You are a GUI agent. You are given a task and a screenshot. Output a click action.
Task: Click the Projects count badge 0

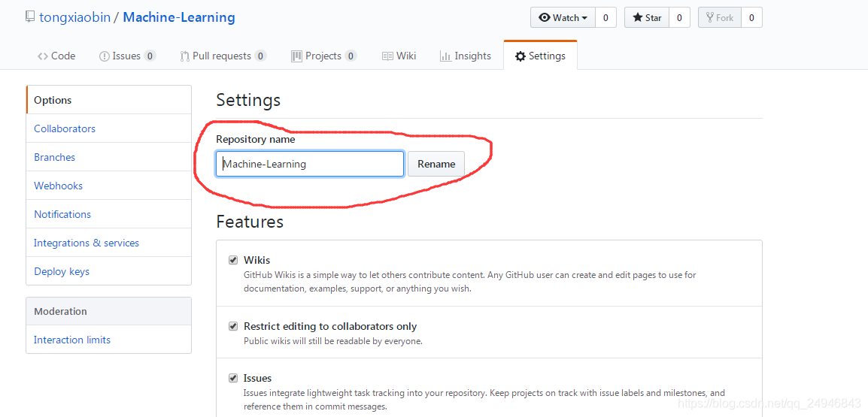351,56
